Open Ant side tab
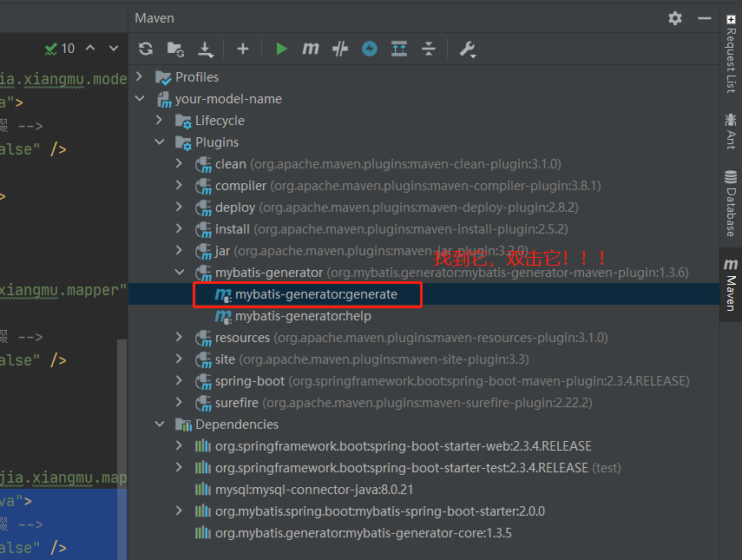Viewport: 742px width, 560px height. point(731,131)
